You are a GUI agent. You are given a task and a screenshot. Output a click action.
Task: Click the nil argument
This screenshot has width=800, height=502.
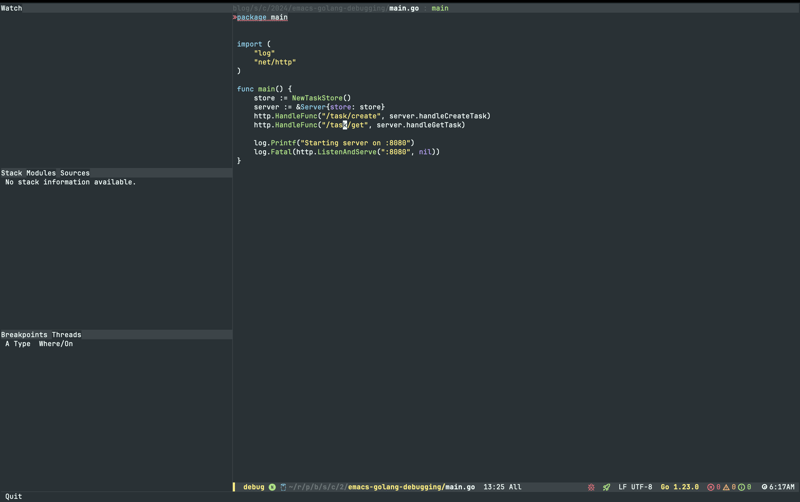point(425,152)
